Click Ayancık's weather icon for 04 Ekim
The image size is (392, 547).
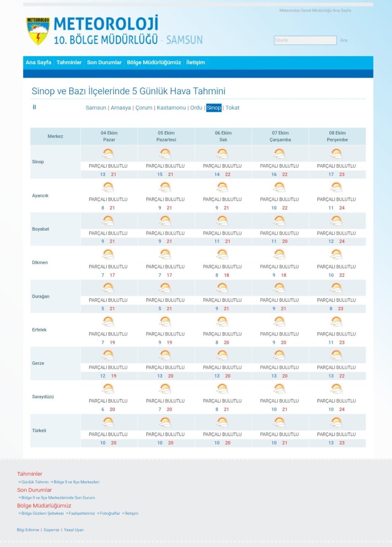[108, 187]
